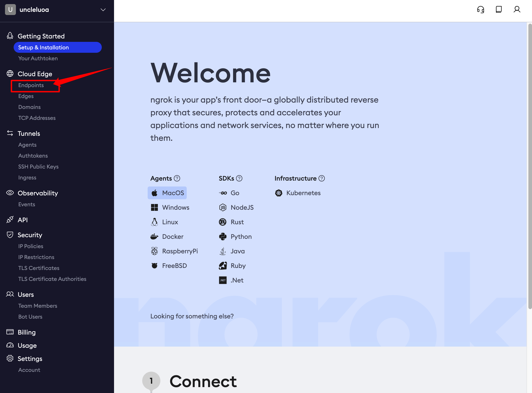Click the FreeBSD logo icon
Screen dimensions: 532x393
click(x=154, y=265)
